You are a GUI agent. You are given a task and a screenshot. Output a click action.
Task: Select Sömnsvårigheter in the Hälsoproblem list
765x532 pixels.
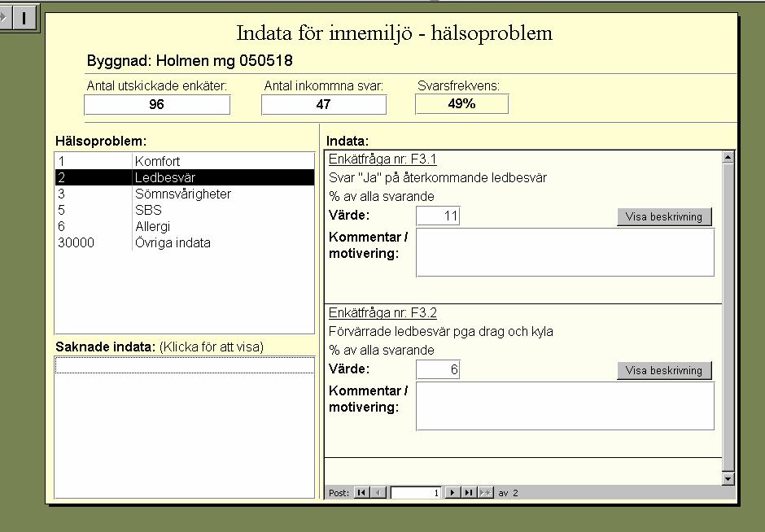(185, 194)
